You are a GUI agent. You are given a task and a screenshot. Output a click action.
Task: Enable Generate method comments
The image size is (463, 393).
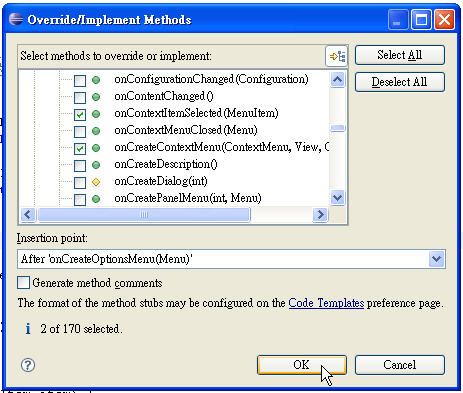click(x=23, y=283)
